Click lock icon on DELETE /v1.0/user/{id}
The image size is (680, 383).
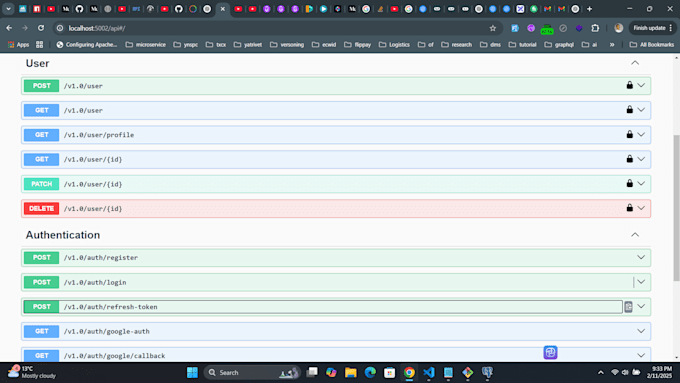click(629, 208)
